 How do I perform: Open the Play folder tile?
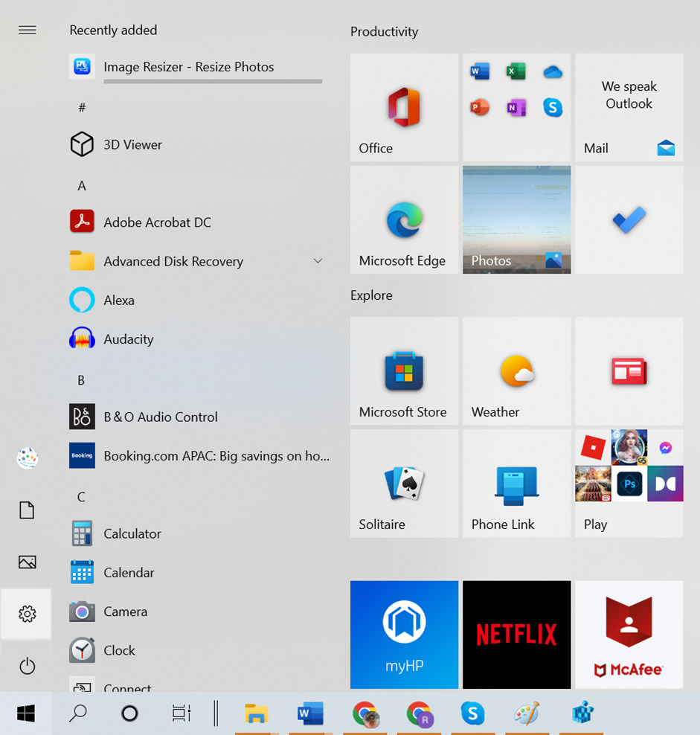point(629,484)
